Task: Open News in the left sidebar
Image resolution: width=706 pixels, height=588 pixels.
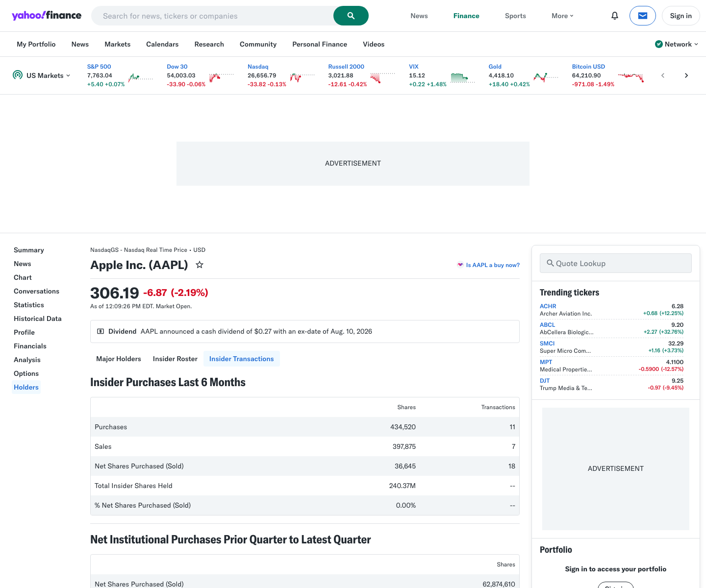Action: pyautogui.click(x=23, y=264)
